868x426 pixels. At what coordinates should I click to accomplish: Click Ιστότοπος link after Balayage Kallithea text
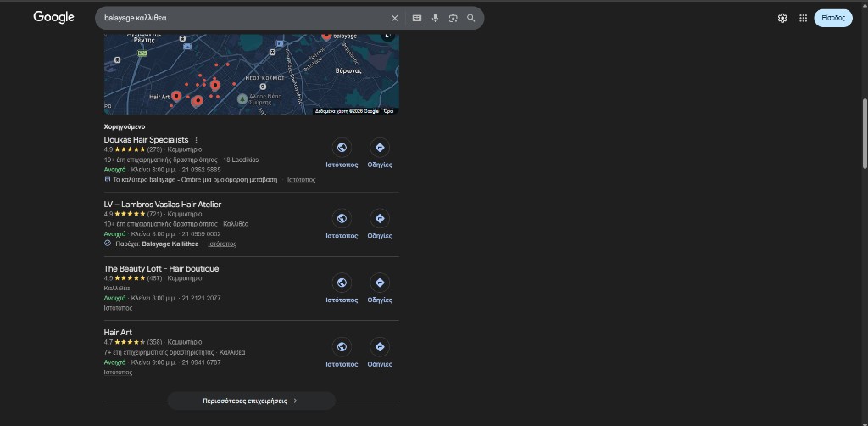pyautogui.click(x=222, y=244)
